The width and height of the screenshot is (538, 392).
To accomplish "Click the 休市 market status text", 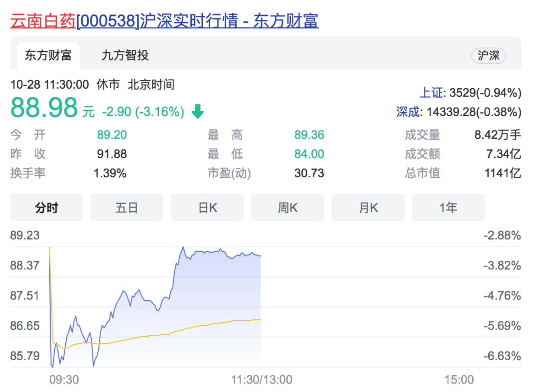I will tap(108, 84).
